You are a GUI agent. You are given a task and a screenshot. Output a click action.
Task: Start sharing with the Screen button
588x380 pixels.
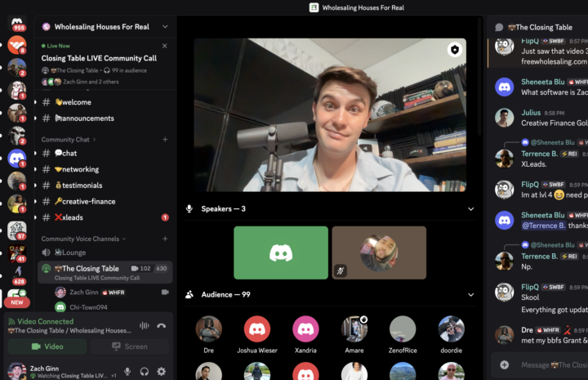[x=130, y=346]
